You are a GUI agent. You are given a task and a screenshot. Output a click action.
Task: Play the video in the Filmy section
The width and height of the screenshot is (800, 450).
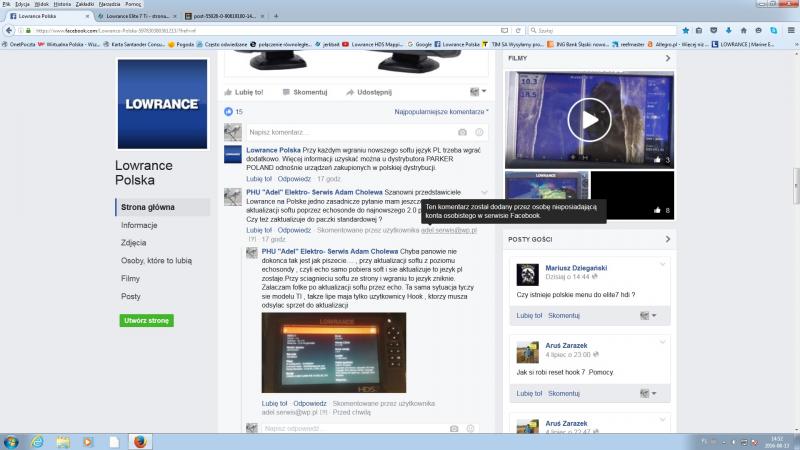(x=589, y=120)
